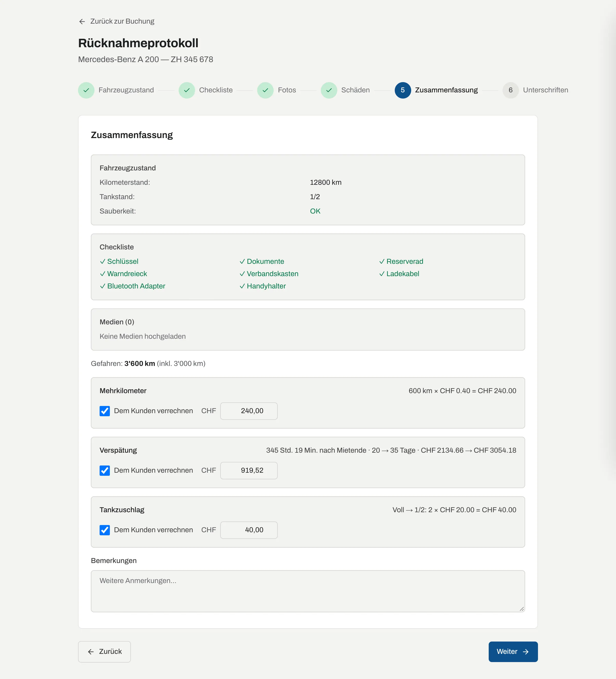Click the Reserverad checklist entry
The width and height of the screenshot is (616, 679).
[401, 261]
